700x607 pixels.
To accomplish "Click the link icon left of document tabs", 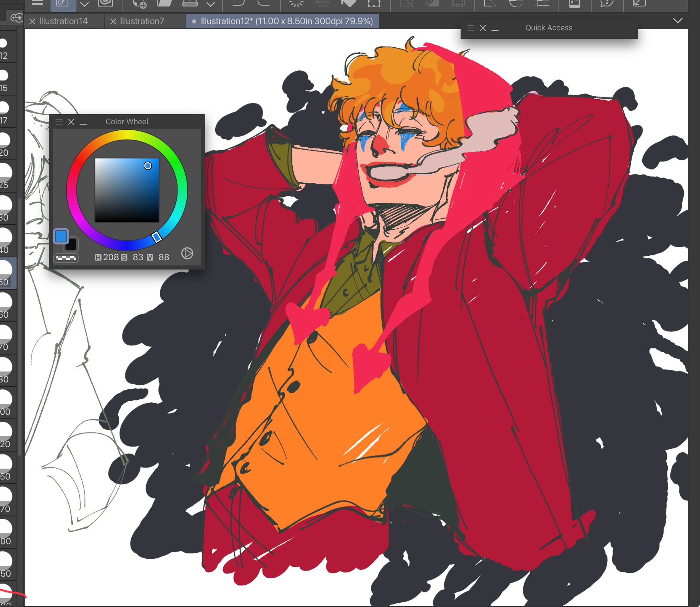I will tap(17, 18).
